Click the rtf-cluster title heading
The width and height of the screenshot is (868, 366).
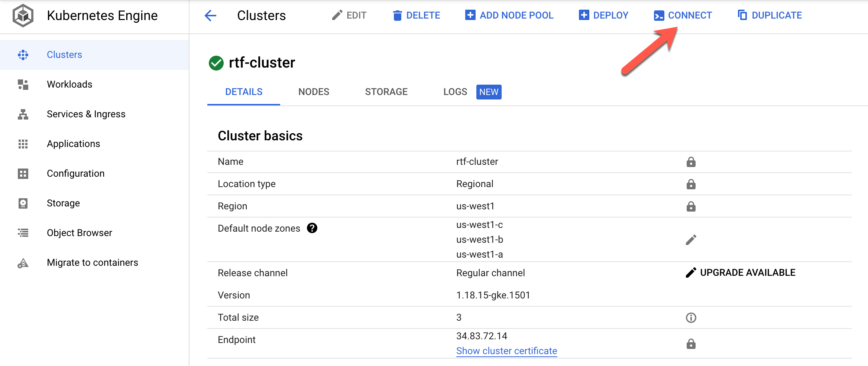coord(262,63)
